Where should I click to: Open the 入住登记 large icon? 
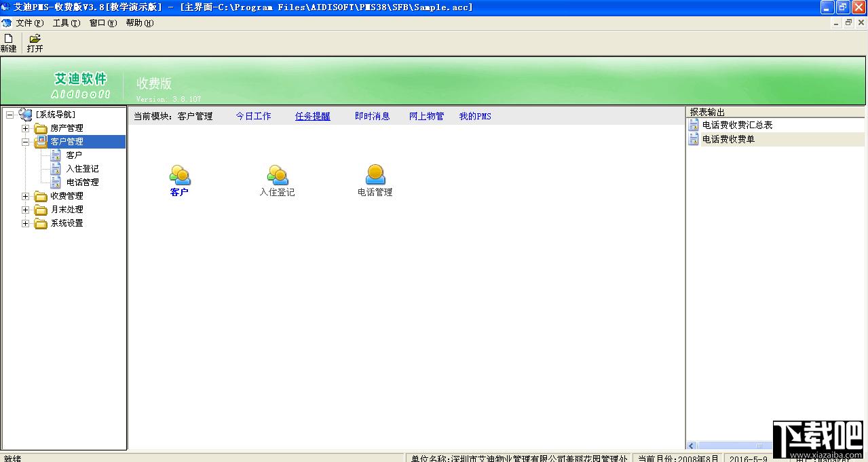coord(277,175)
